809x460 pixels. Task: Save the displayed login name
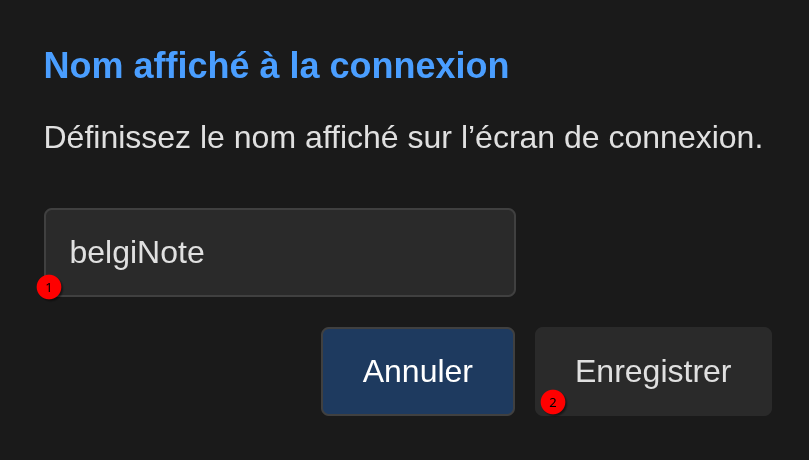(x=653, y=371)
